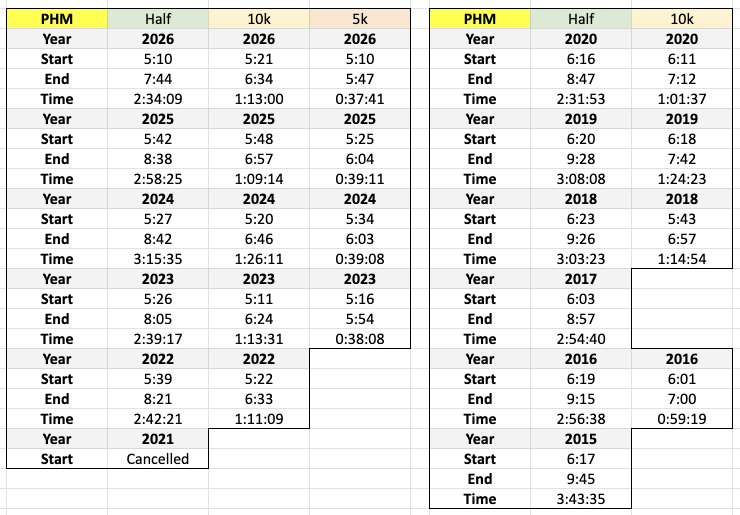Click the 2022 half time 2:42:21
Image resolution: width=740 pixels, height=515 pixels.
(158, 419)
